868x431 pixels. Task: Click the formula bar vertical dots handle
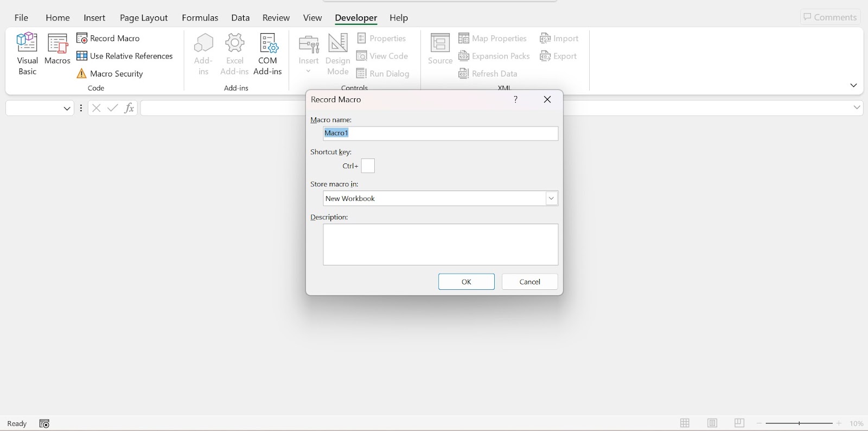pos(81,108)
